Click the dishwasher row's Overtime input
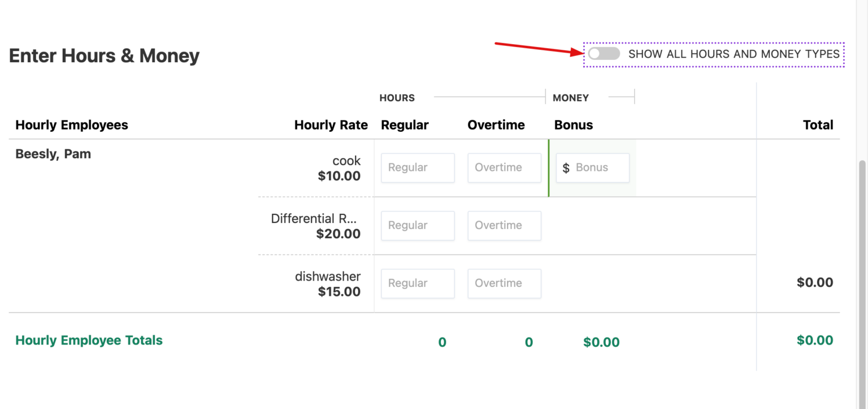The image size is (868, 409). coord(504,283)
